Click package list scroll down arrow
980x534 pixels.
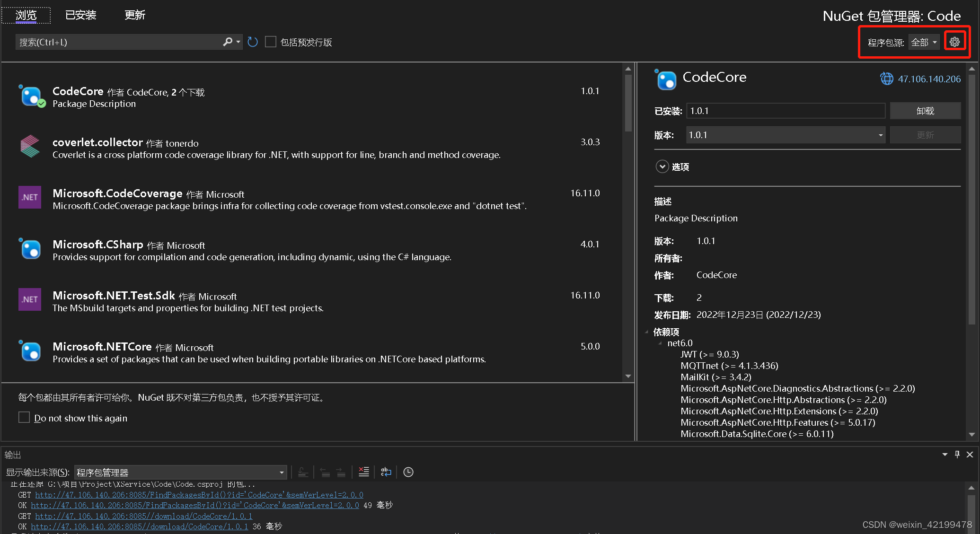[628, 376]
